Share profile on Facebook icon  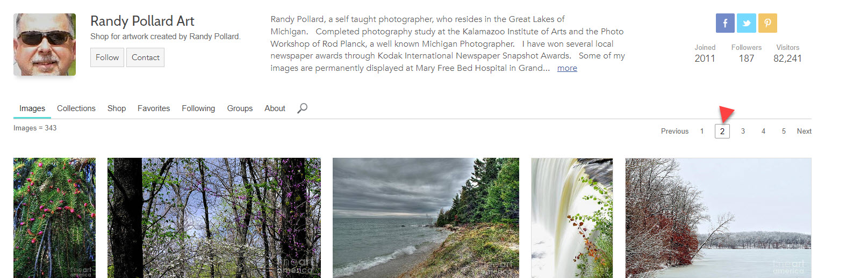coord(725,23)
